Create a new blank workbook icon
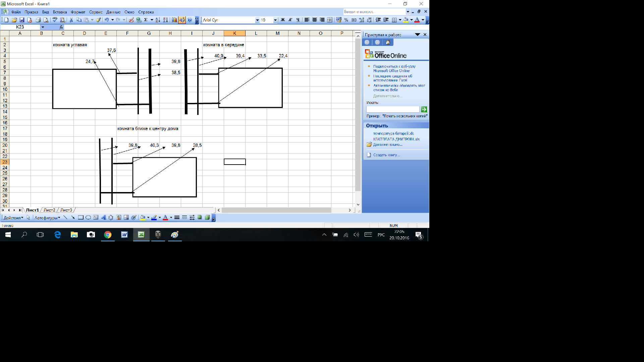The width and height of the screenshot is (644, 362). pos(6,20)
